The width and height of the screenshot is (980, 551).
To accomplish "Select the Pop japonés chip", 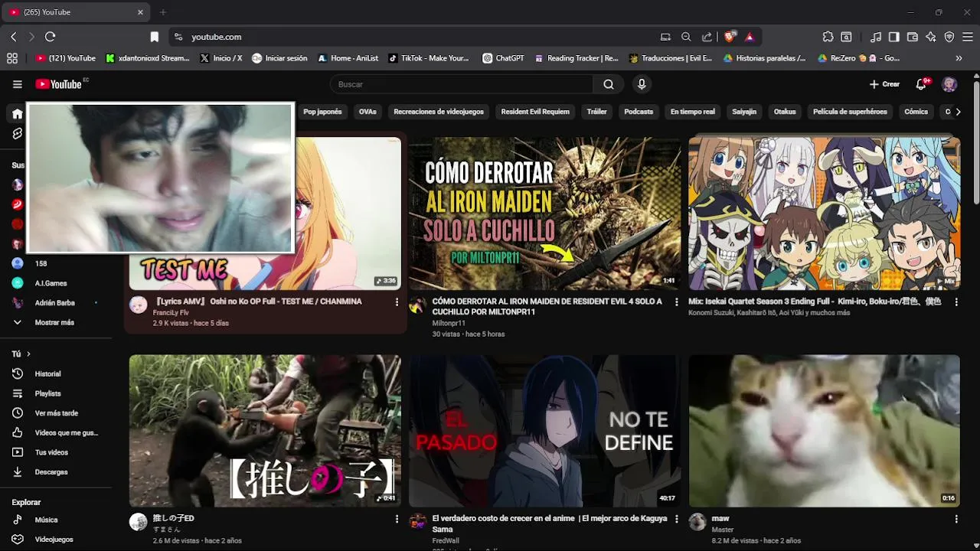I will coord(322,112).
